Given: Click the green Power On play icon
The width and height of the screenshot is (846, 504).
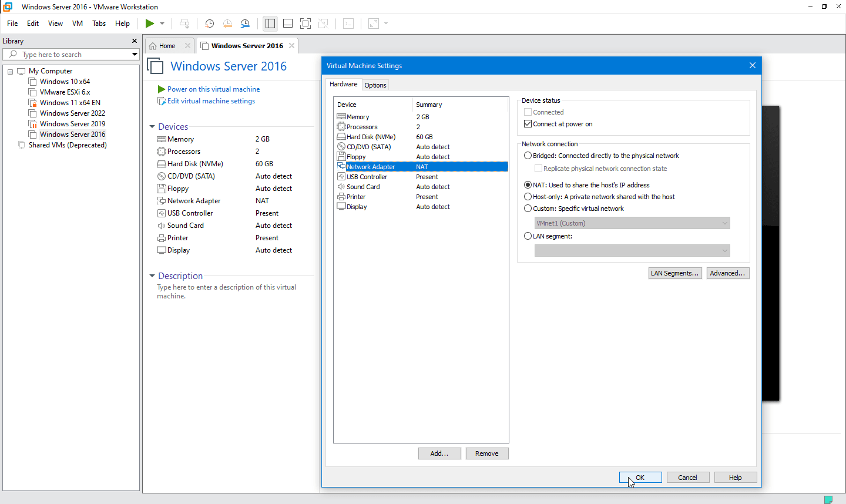Looking at the screenshot, I should pos(150,23).
